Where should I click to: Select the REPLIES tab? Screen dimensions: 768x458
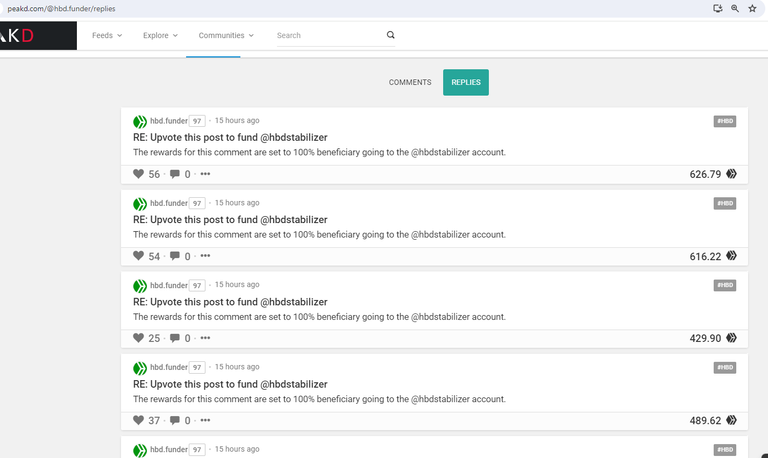click(466, 82)
